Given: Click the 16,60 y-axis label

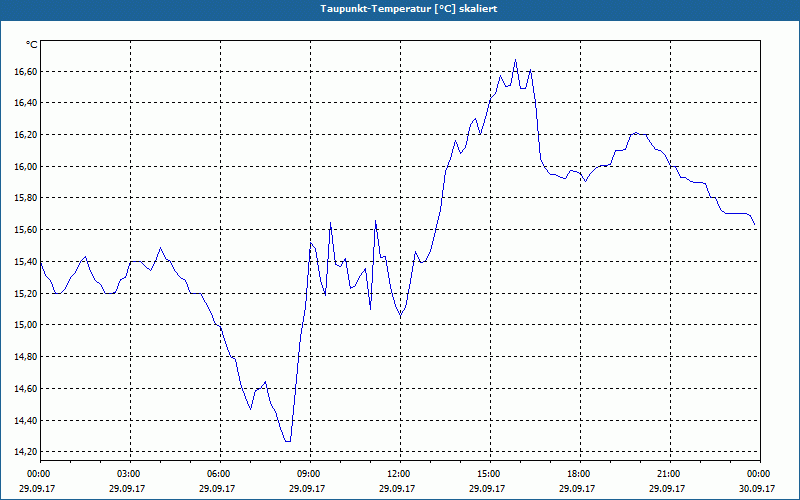Looking at the screenshot, I should tap(26, 72).
